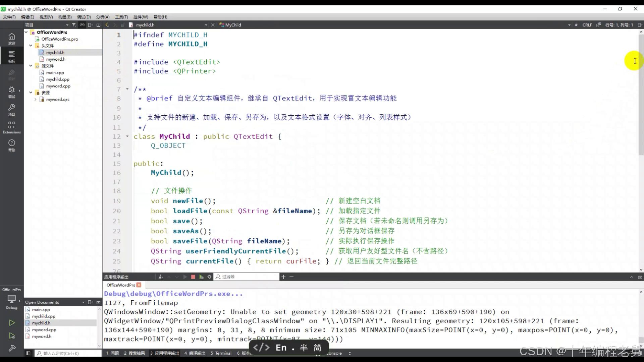Toggle synchronize with editor link icon

pos(82,25)
